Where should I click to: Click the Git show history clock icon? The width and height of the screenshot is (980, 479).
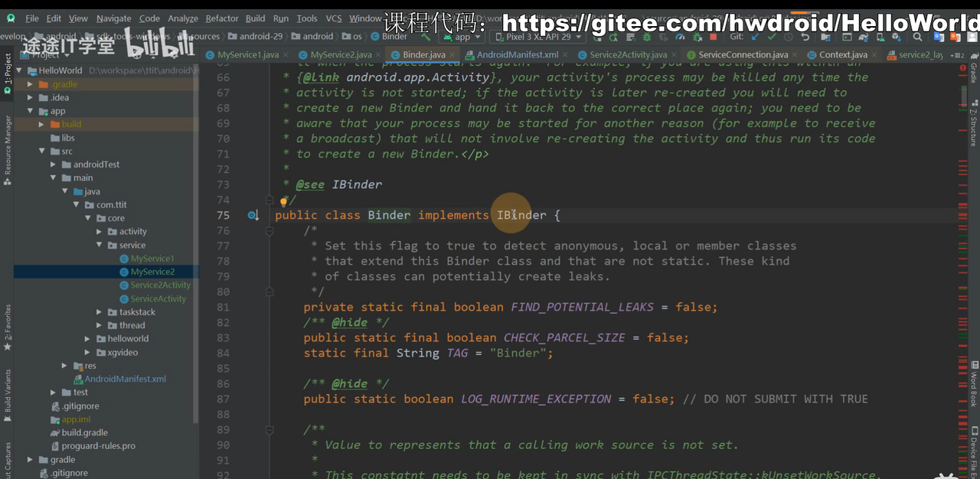pyautogui.click(x=789, y=36)
